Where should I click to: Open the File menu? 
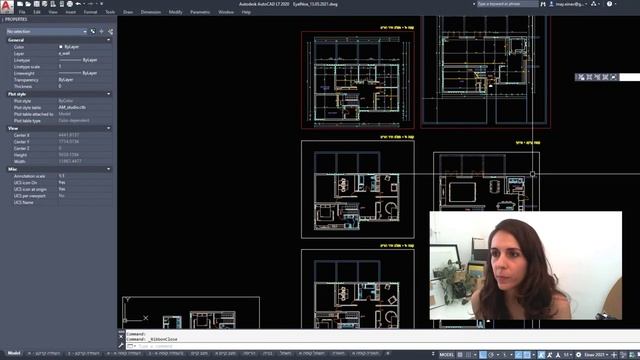tap(22, 12)
